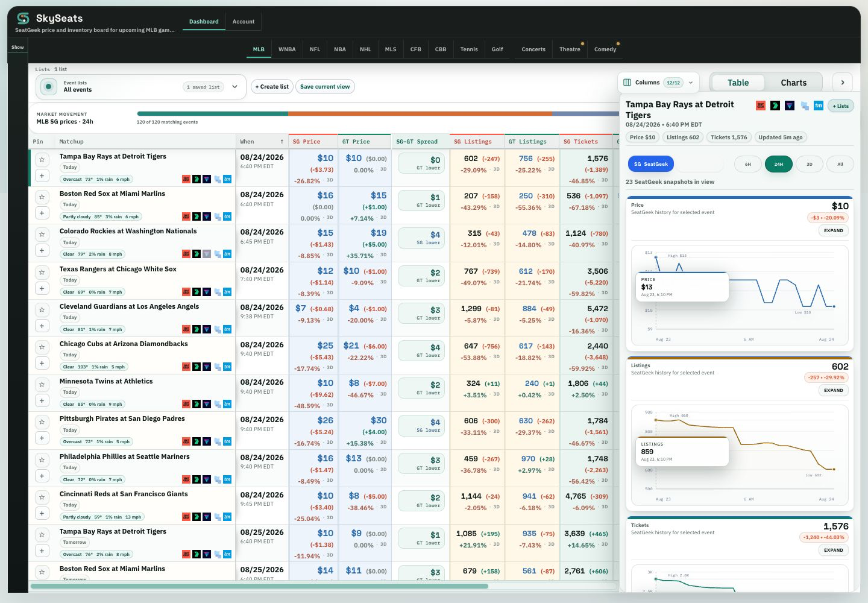Select the 6H time range
Screen dimensions: 868x603
click(x=747, y=164)
